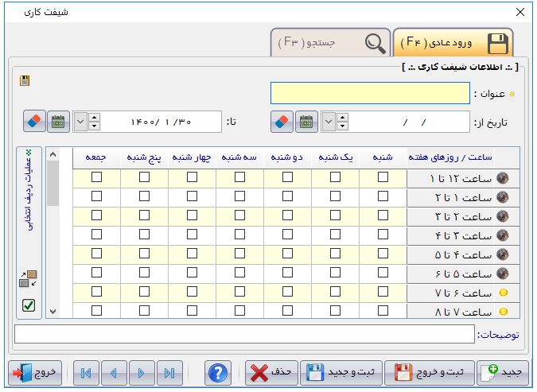Check the شنبه box for ساعت ۱۲ تا ۱
The height and width of the screenshot is (392, 537).
pyautogui.click(x=383, y=178)
